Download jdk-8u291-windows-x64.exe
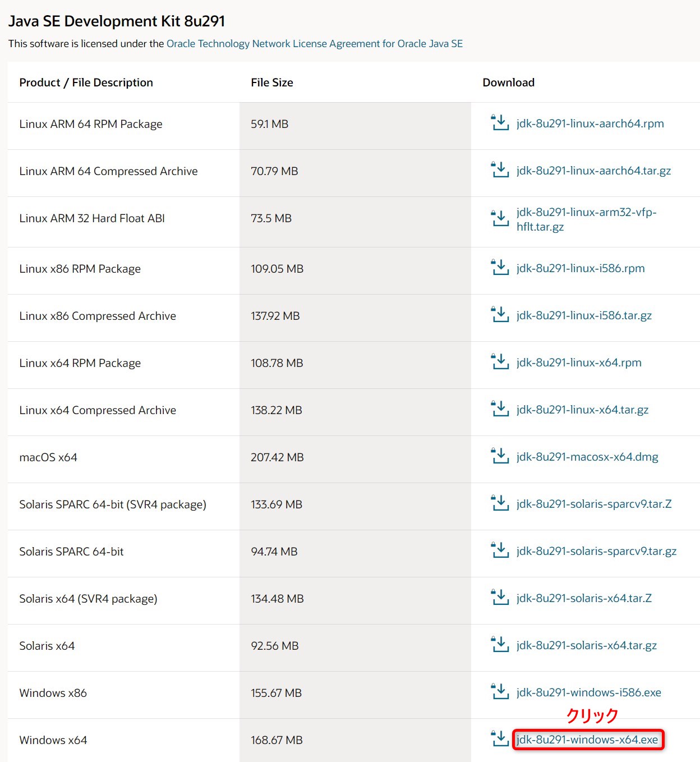Screen dimensions: 700x762 pos(587,740)
